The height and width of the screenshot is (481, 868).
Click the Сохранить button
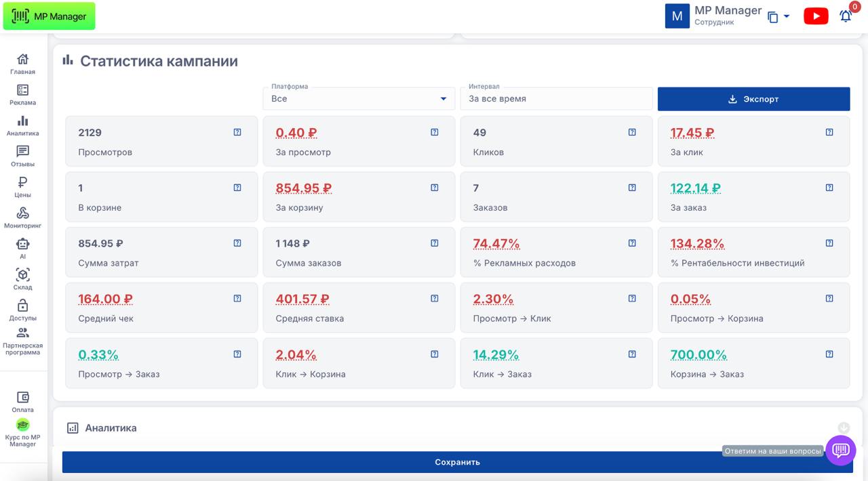(457, 462)
